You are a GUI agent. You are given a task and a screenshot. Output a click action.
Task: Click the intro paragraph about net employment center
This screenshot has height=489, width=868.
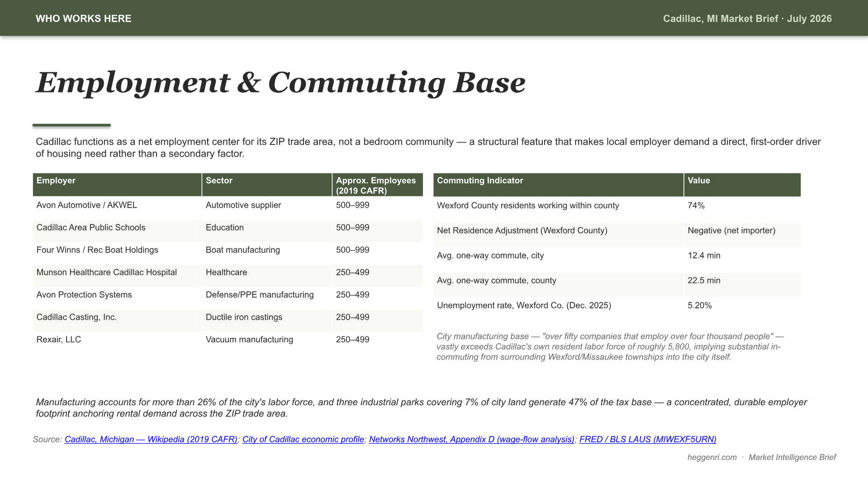(428, 148)
